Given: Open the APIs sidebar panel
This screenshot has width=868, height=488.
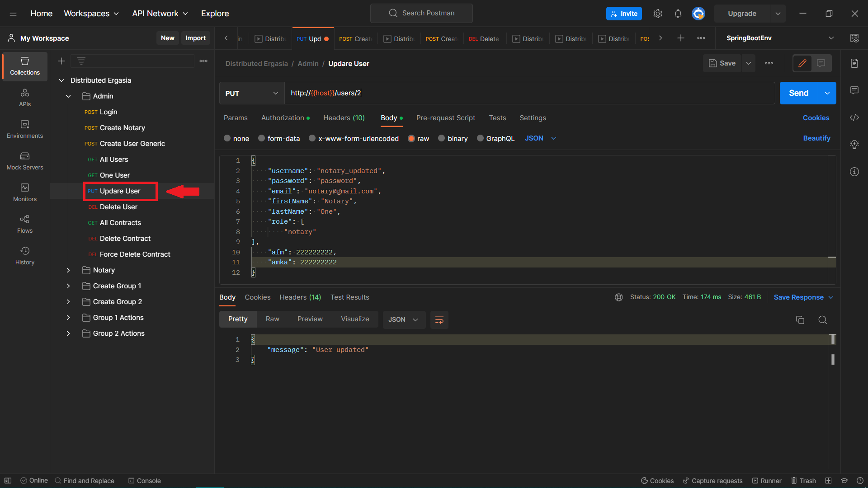Looking at the screenshot, I should pyautogui.click(x=25, y=98).
